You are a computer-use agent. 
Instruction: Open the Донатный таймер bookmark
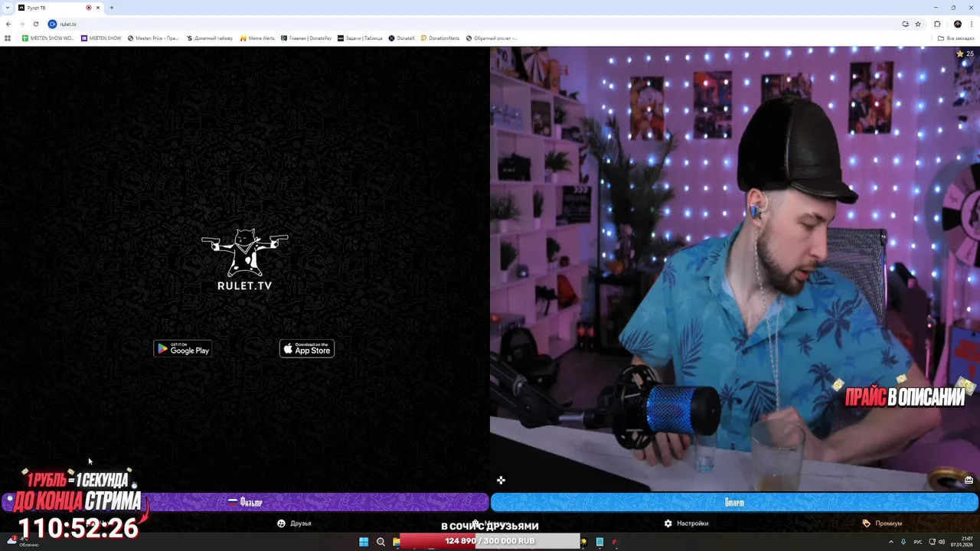[x=210, y=37]
